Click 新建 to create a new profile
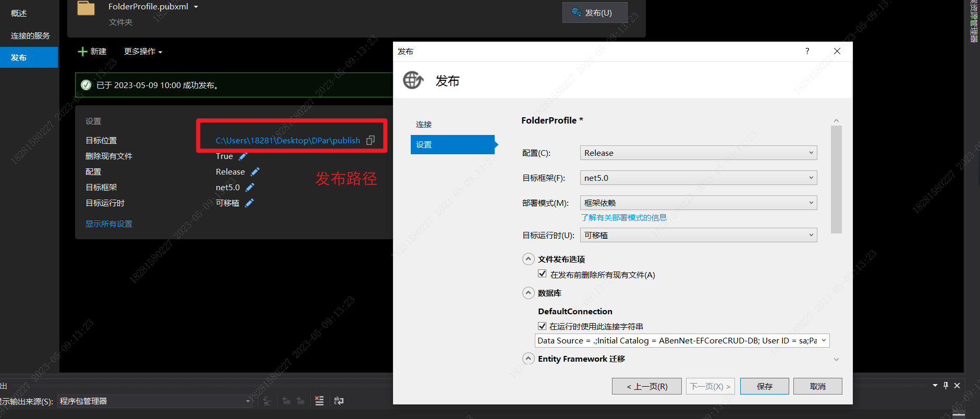This screenshot has height=419, width=980. [x=92, y=51]
